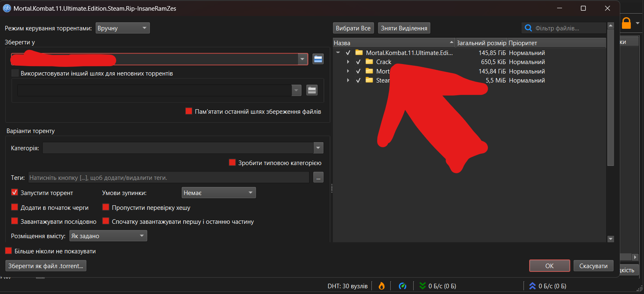
Task: Collapse the Mortal.Kombat.11 root folder
Action: [x=338, y=53]
